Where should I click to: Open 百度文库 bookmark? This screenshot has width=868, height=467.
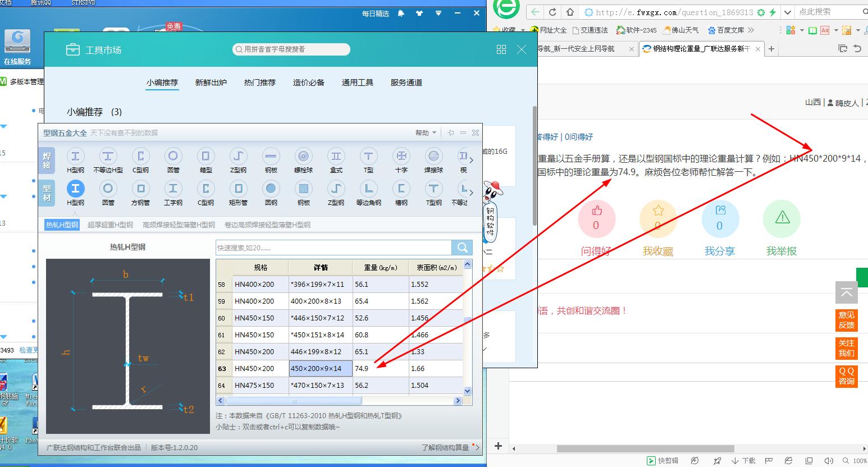pyautogui.click(x=726, y=30)
